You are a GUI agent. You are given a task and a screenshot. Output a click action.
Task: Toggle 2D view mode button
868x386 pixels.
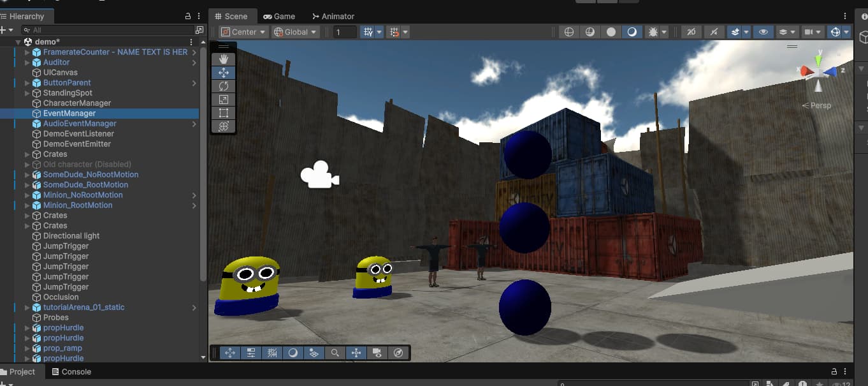(x=691, y=32)
